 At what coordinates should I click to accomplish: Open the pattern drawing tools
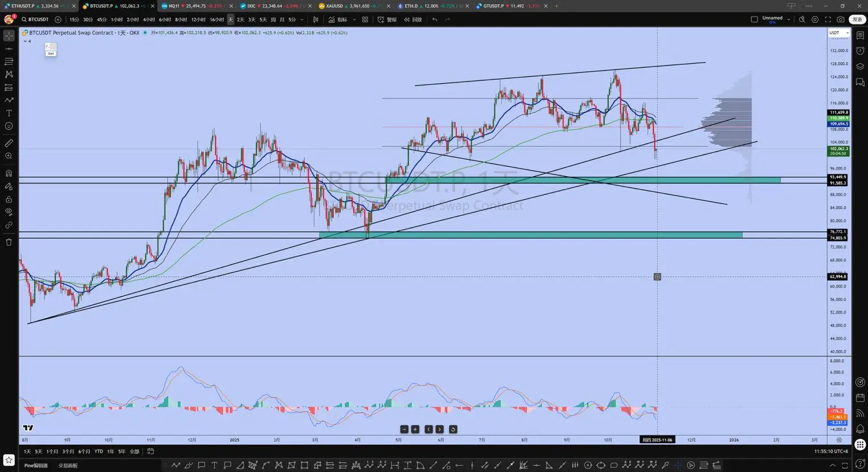pyautogui.click(x=9, y=74)
